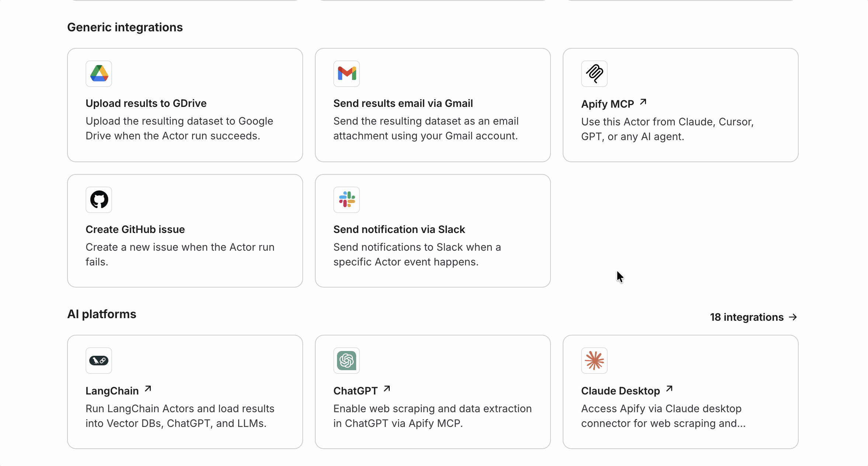Open Send results email via Gmail title
This screenshot has height=466, width=868.
403,103
